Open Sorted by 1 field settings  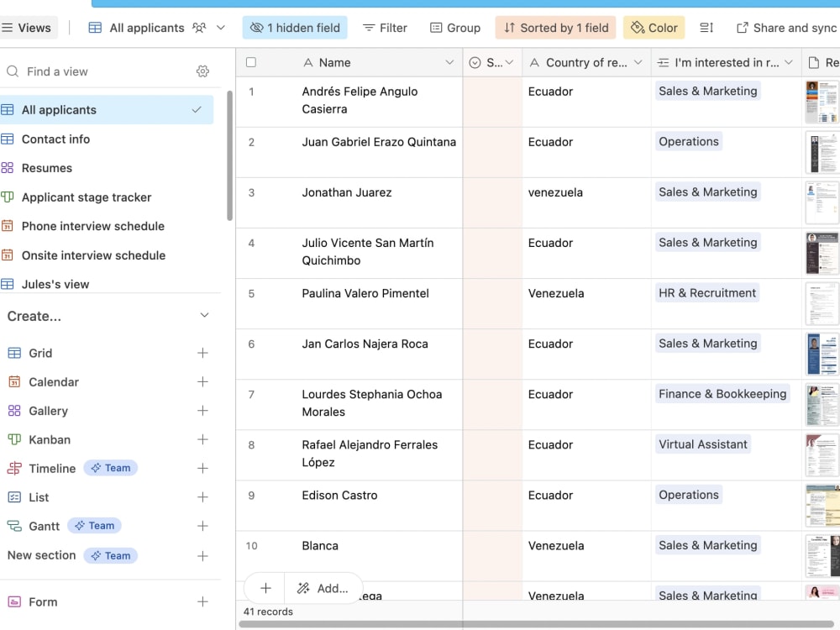555,28
